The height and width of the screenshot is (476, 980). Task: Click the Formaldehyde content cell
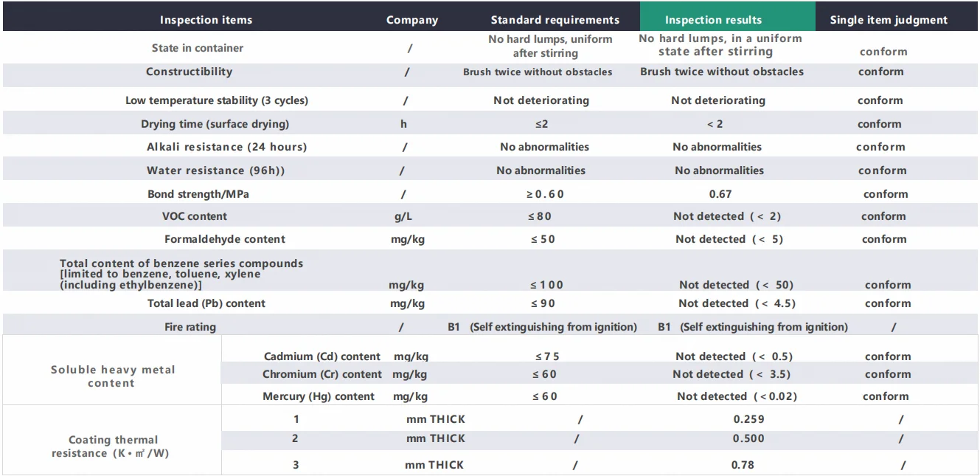[225, 239]
